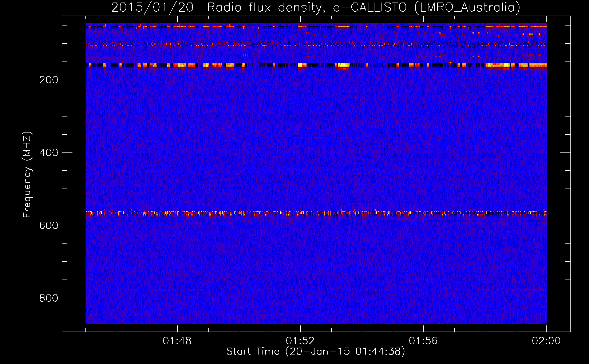
Task: Click the "Start Time (20-Jan-15 01:44:38)" label
Action: (x=316, y=352)
